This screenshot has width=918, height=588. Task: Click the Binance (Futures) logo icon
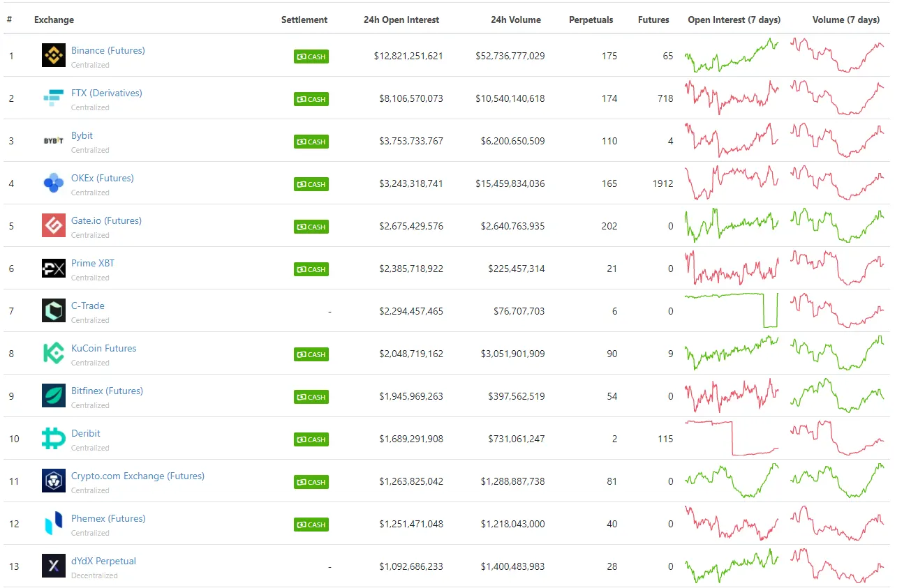click(x=54, y=56)
